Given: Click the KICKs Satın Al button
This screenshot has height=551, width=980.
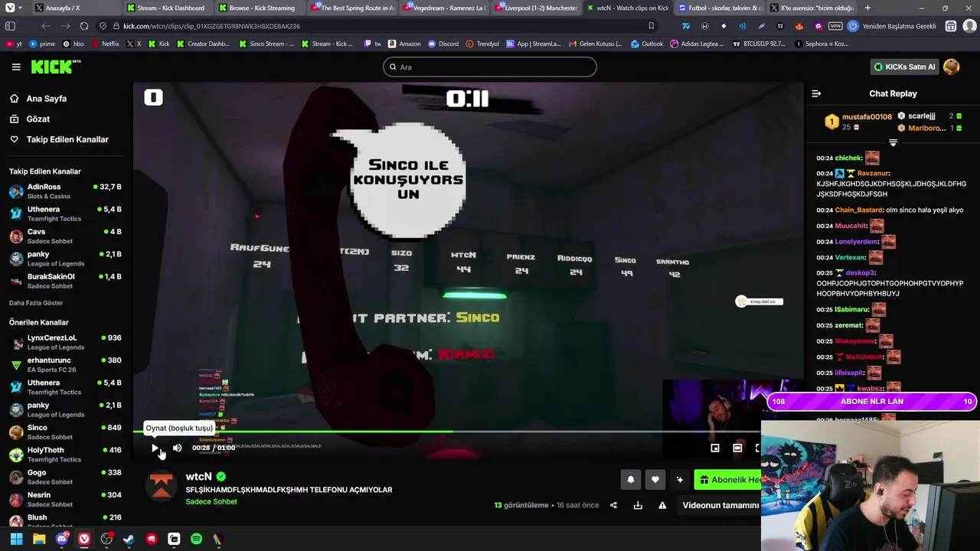Looking at the screenshot, I should tap(905, 67).
